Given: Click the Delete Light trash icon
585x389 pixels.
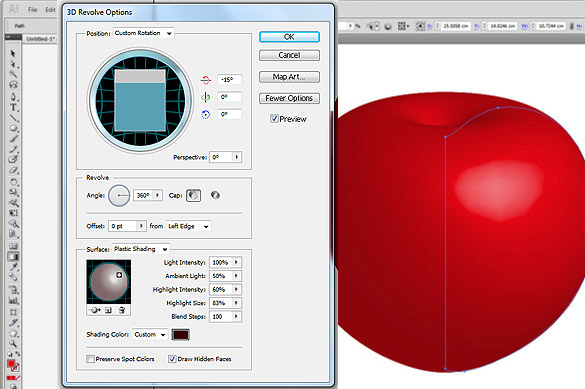Looking at the screenshot, I should [x=122, y=310].
